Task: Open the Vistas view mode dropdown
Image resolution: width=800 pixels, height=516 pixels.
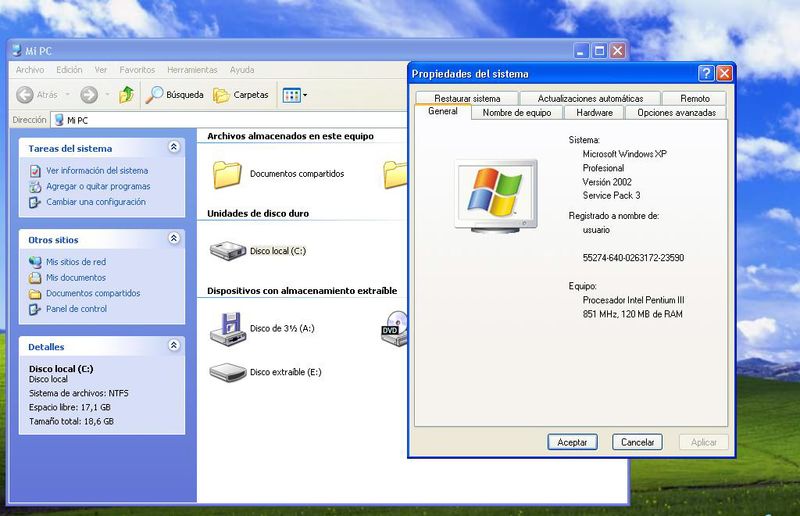Action: [294, 95]
